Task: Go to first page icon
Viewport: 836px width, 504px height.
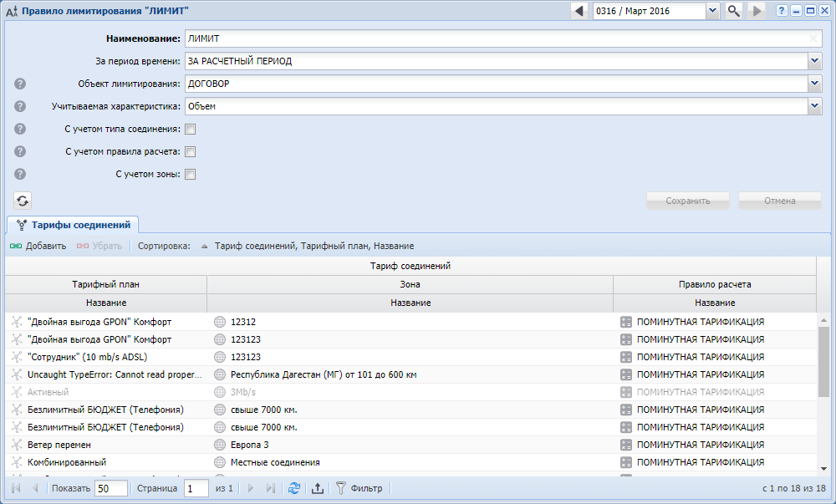Action: point(16,488)
